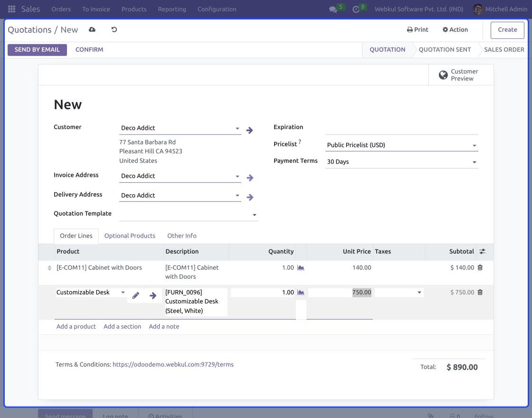The image size is (532, 418).
Task: Open Customer record via arrow link
Action: click(x=250, y=130)
